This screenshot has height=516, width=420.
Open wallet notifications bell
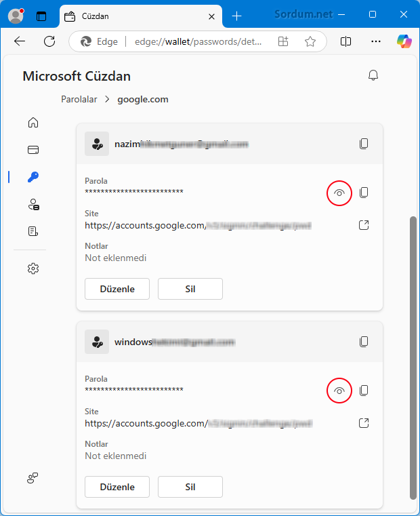click(x=373, y=75)
